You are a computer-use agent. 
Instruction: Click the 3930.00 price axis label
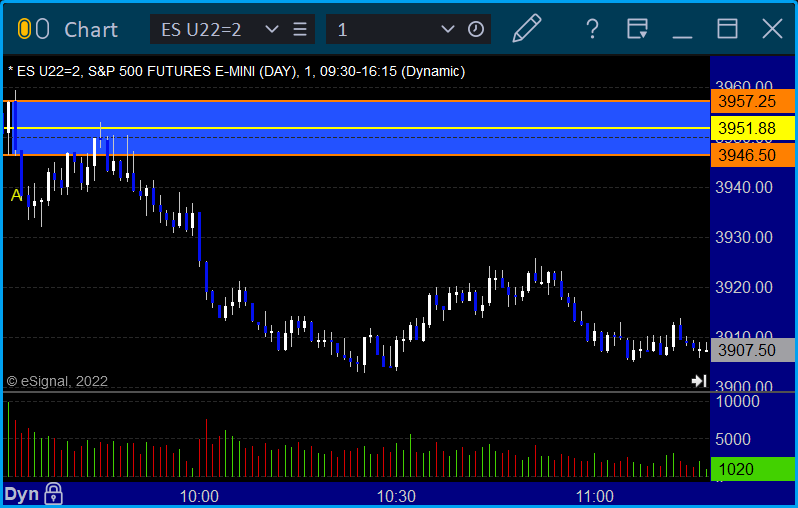coord(744,237)
